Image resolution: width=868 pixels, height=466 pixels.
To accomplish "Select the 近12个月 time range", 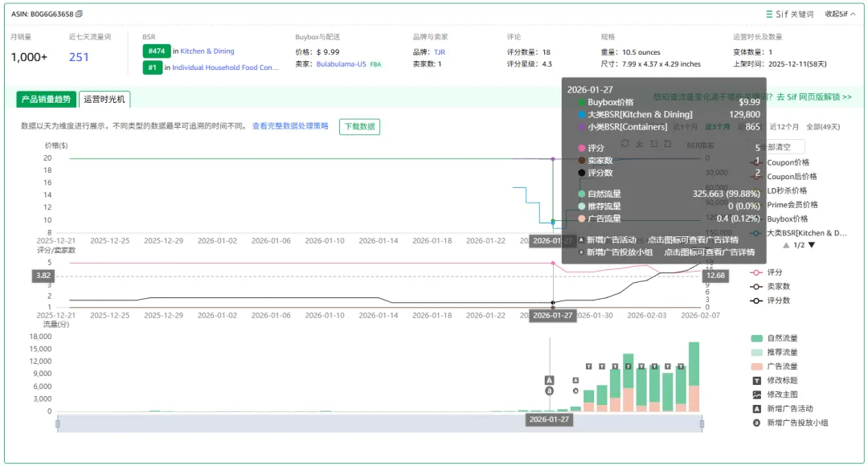I will click(x=784, y=126).
